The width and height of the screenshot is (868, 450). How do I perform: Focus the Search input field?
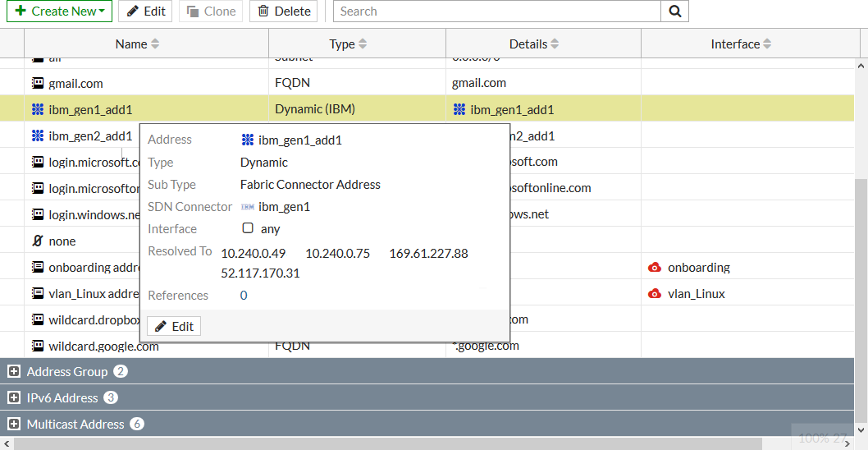[x=496, y=11]
